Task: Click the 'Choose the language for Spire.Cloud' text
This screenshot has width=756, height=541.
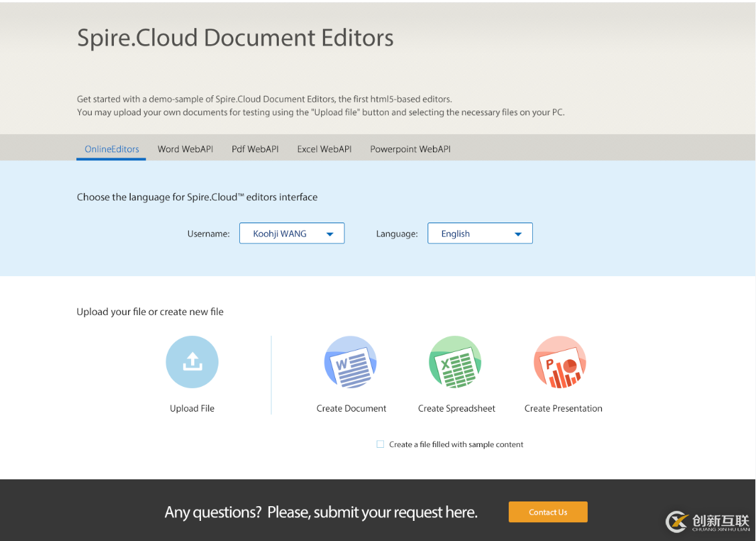Action: pyautogui.click(x=197, y=197)
